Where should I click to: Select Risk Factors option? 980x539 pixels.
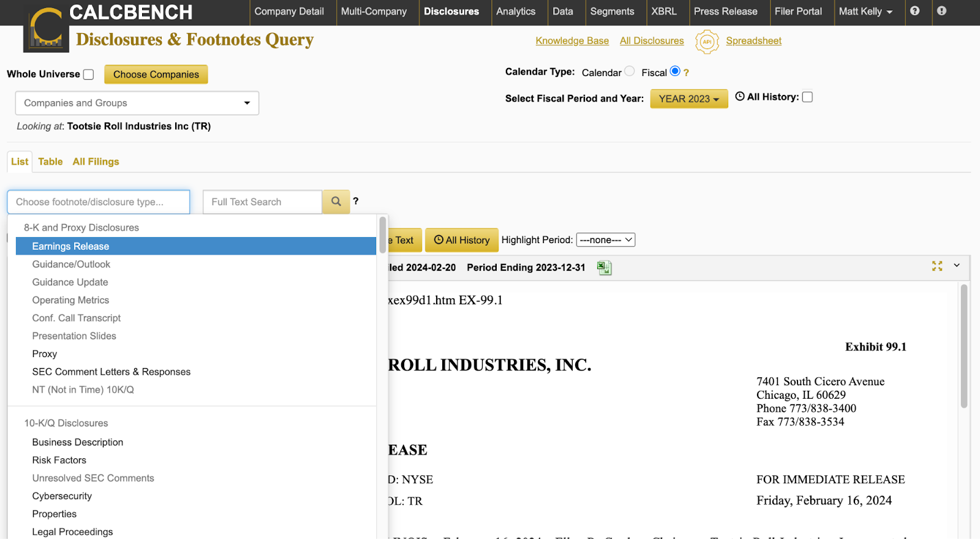click(196, 460)
